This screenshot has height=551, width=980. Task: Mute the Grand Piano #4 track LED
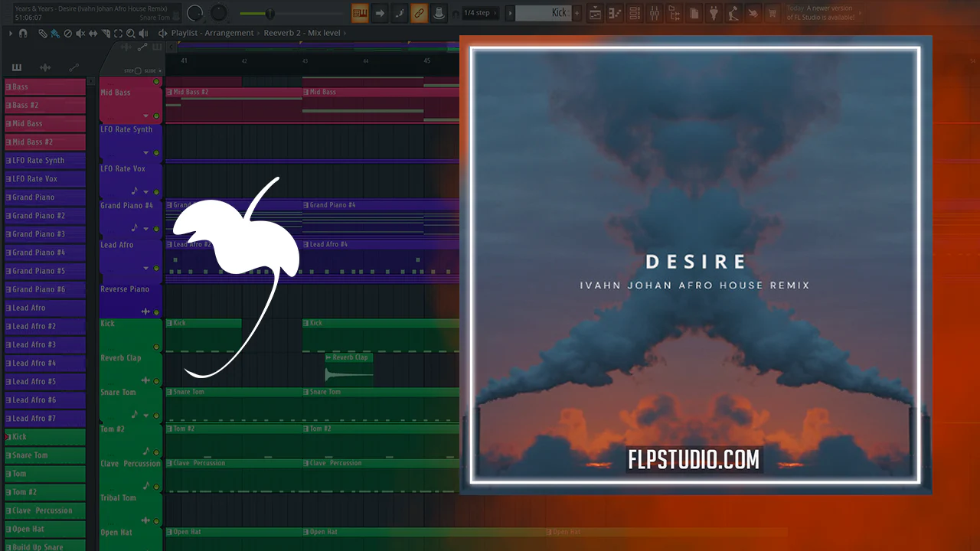[x=156, y=229]
